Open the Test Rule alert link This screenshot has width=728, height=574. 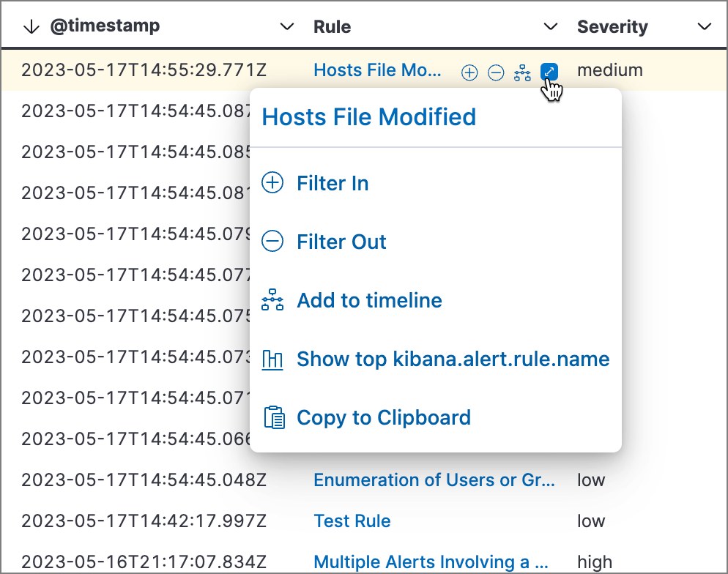pos(352,521)
